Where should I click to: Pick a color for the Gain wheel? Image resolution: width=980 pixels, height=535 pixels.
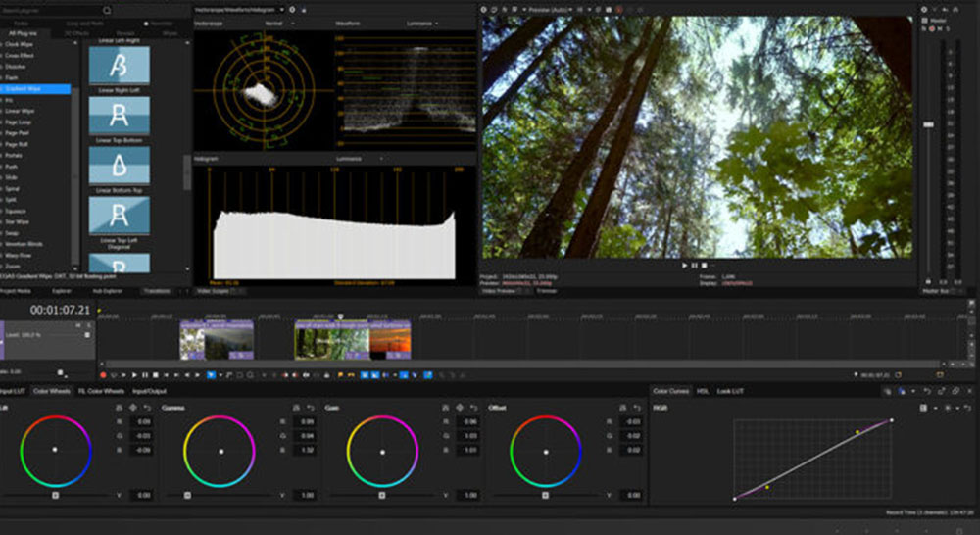[459, 408]
